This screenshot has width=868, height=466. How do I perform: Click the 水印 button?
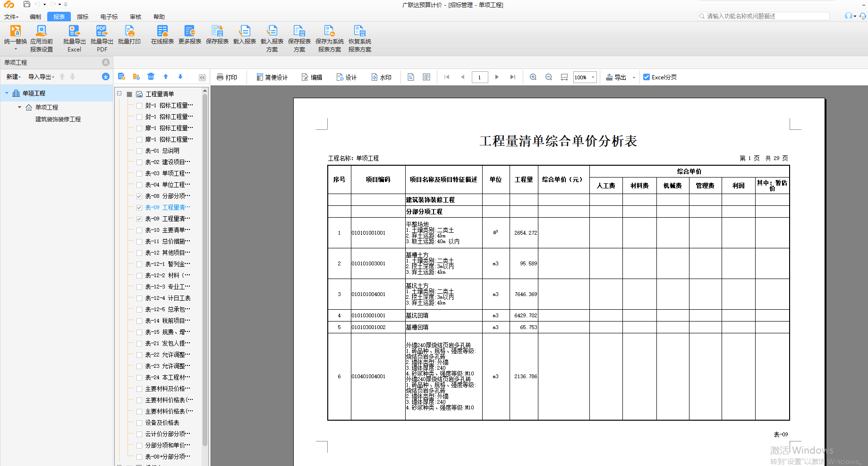click(382, 77)
